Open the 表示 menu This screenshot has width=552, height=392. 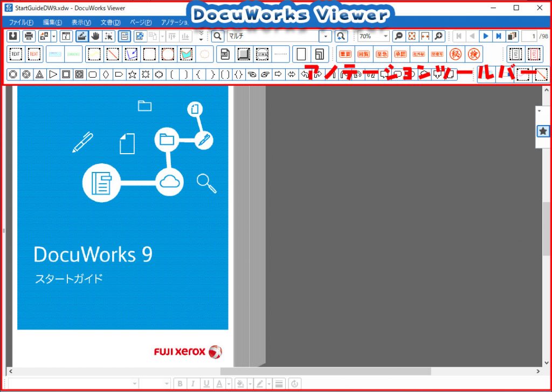click(x=80, y=23)
